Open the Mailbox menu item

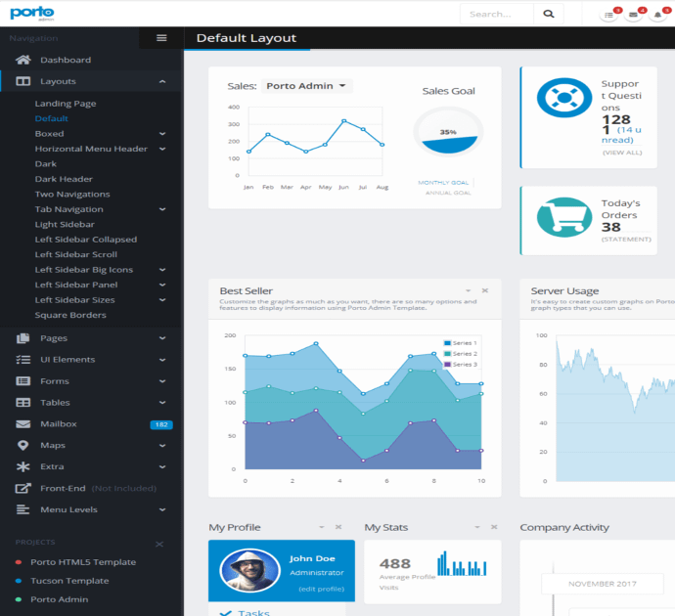[59, 424]
